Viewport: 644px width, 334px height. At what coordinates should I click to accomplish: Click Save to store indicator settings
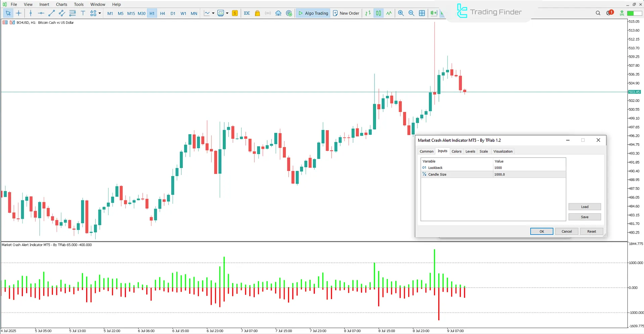click(584, 217)
